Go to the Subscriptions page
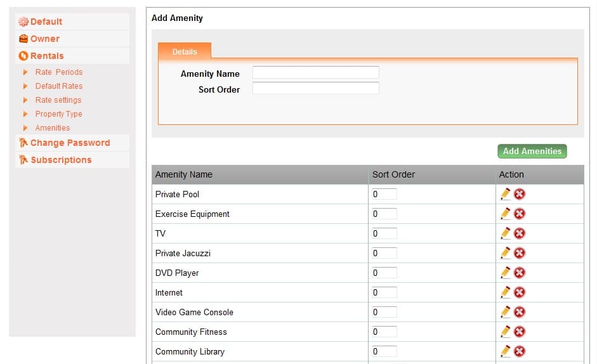 (x=61, y=160)
